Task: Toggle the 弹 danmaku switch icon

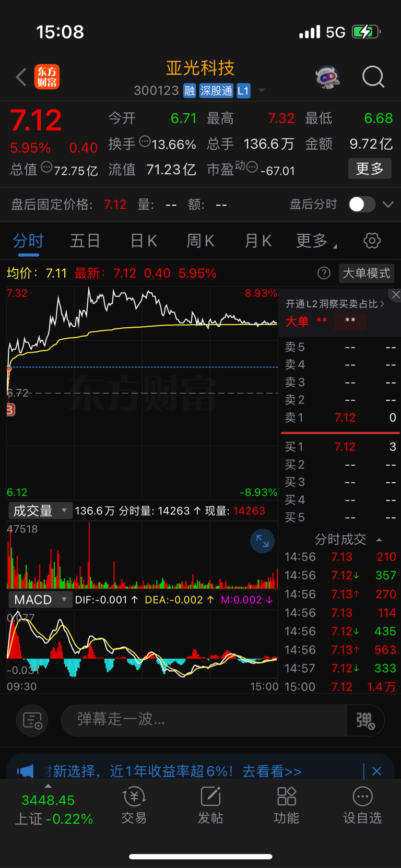Action: click(x=365, y=720)
